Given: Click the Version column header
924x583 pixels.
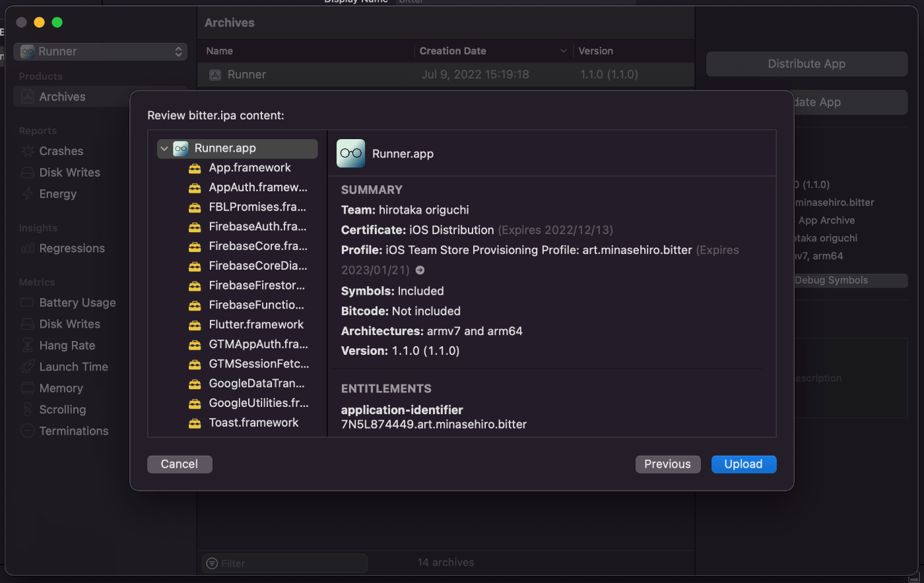Looking at the screenshot, I should 595,51.
